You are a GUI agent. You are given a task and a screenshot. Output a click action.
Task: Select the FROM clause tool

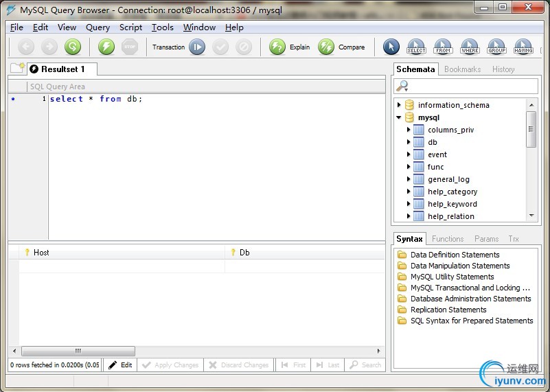[443, 47]
